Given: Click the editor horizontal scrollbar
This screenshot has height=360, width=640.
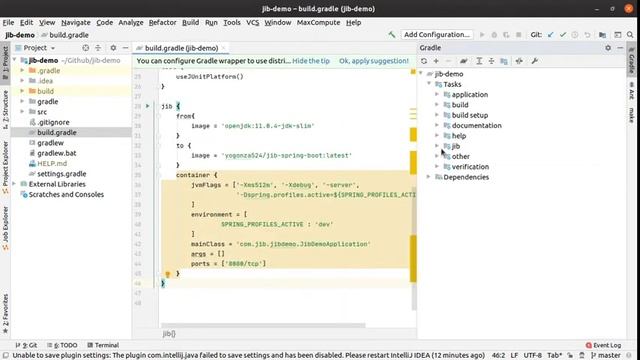Looking at the screenshot, I should [263, 325].
